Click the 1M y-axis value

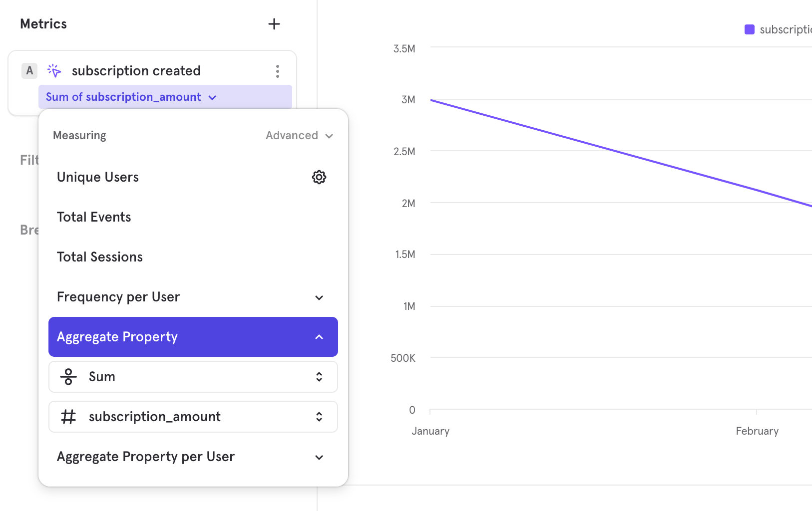409,306
